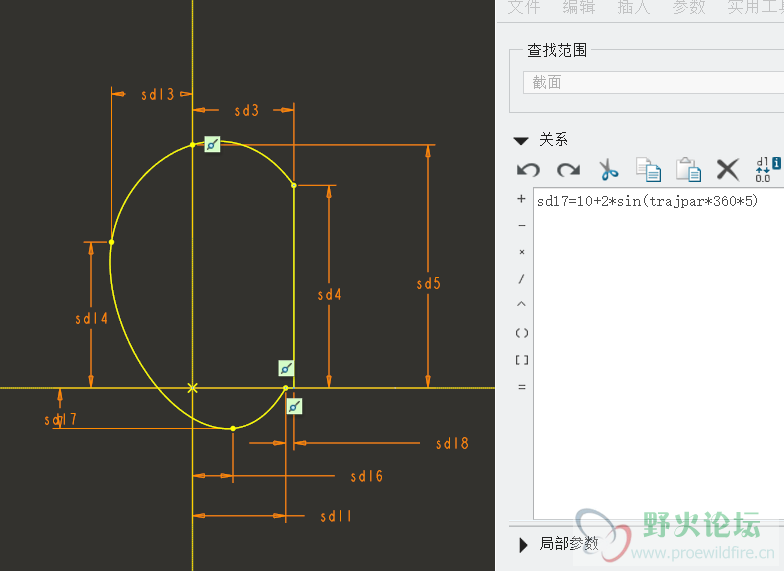
Task: Insert plus operator from the side column
Action: [521, 199]
